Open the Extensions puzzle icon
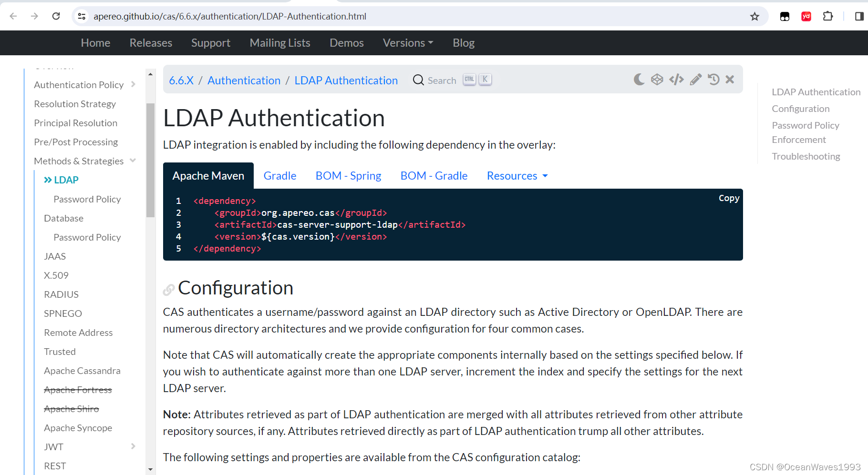Screen dimensions: 868x475 (828, 16)
